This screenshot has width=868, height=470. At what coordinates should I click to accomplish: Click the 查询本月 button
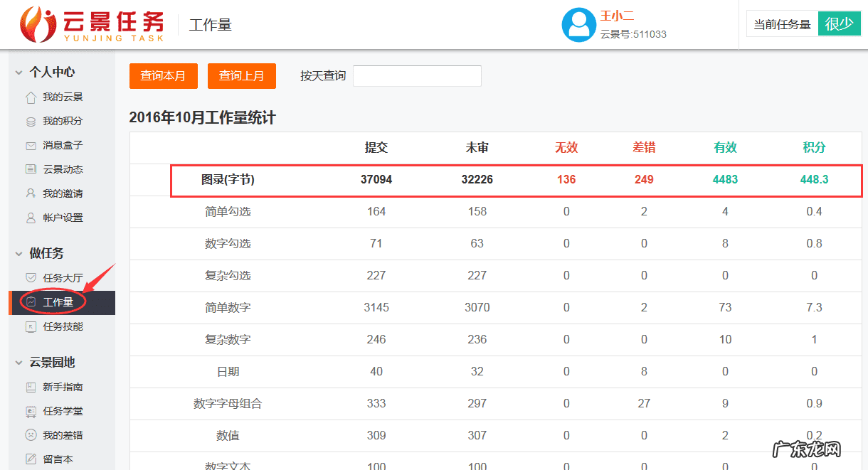[x=163, y=75]
